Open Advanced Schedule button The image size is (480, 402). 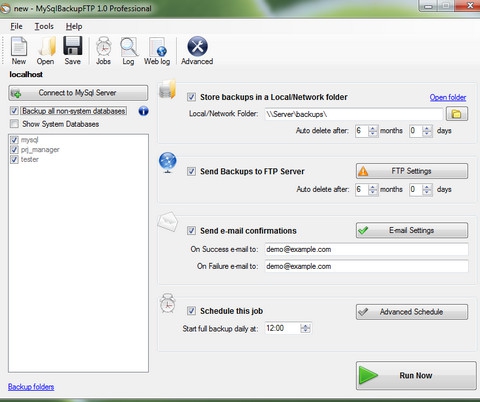tap(412, 312)
